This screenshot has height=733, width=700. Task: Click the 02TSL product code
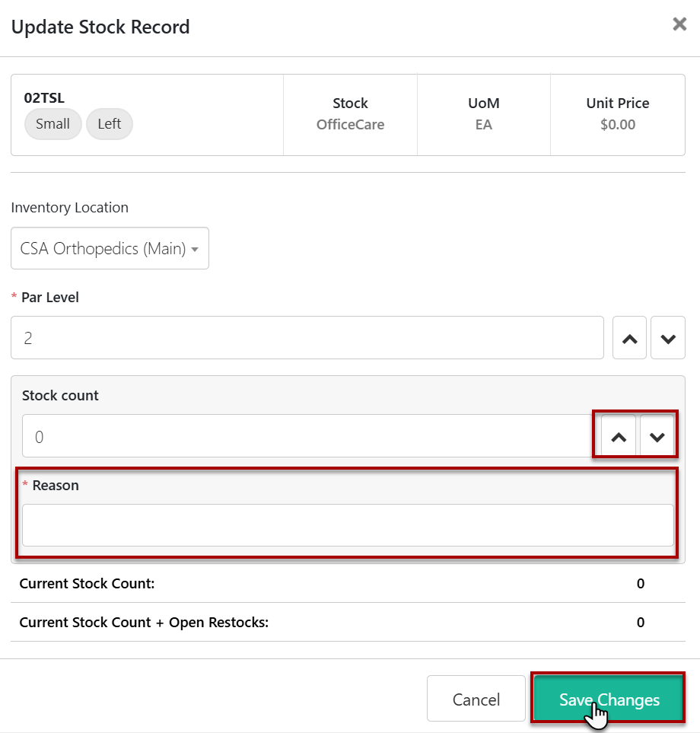point(44,98)
